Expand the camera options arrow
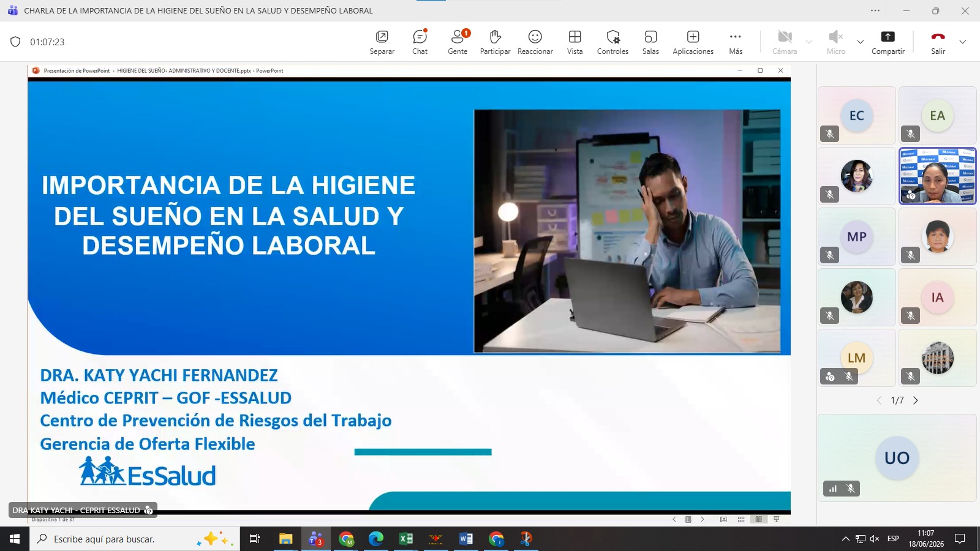980x551 pixels. [x=809, y=42]
